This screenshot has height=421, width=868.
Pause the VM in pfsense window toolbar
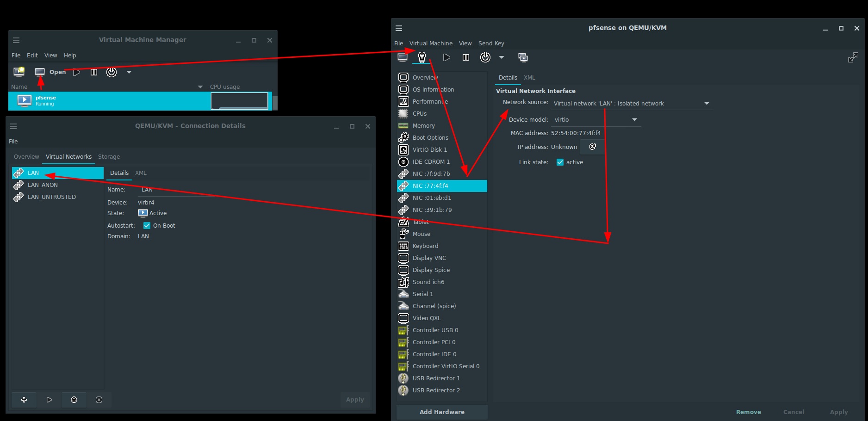click(x=466, y=57)
